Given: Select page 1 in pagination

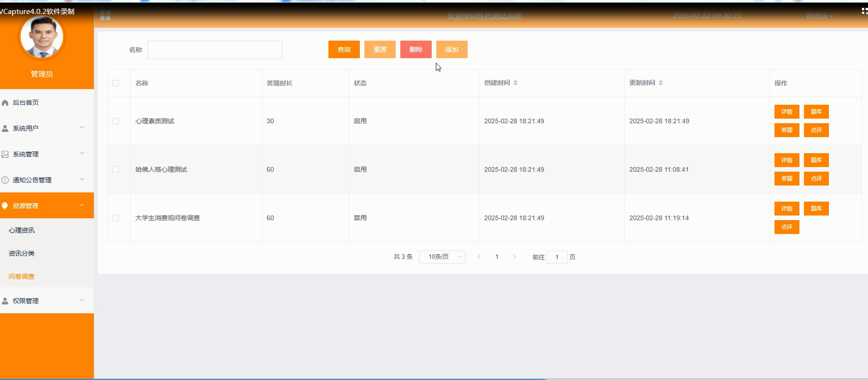Looking at the screenshot, I should [x=497, y=257].
